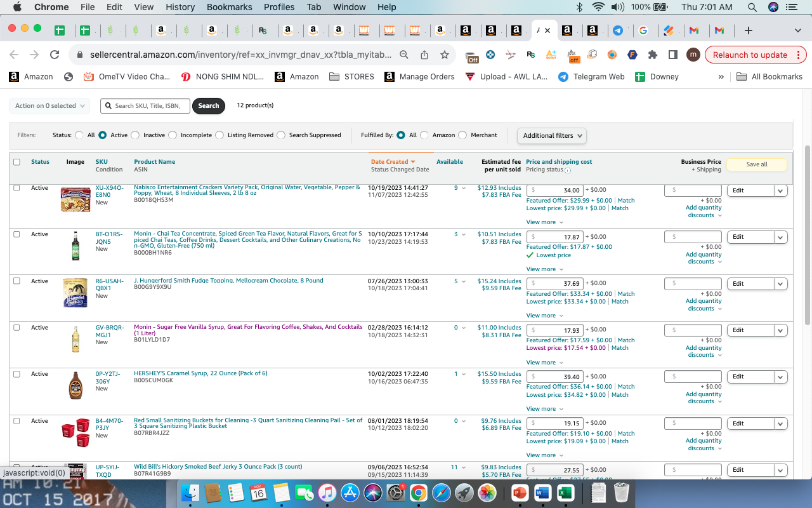Open the Wi-Fi status icon in the menu bar
Image resolution: width=812 pixels, height=508 pixels.
click(598, 7)
